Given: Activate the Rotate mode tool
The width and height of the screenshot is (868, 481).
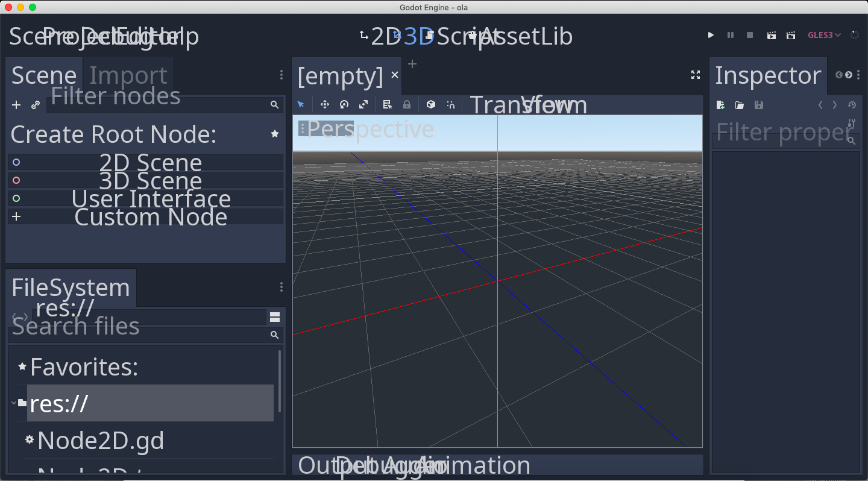Looking at the screenshot, I should 344,105.
